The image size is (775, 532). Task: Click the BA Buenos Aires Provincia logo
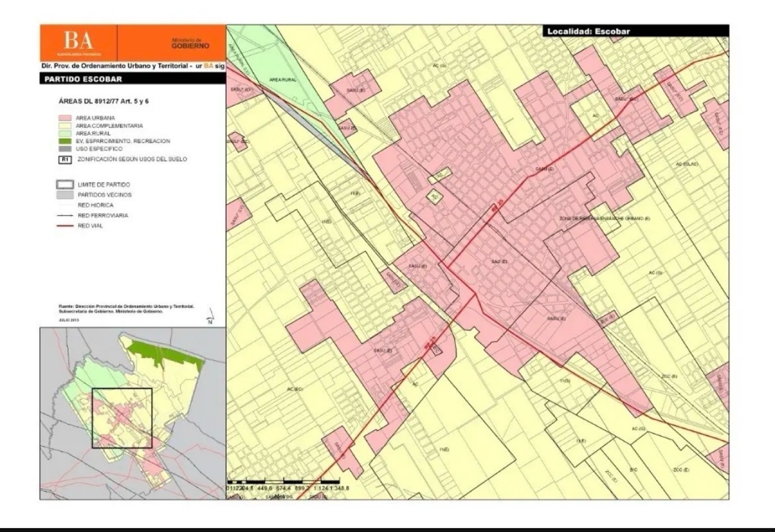click(78, 43)
